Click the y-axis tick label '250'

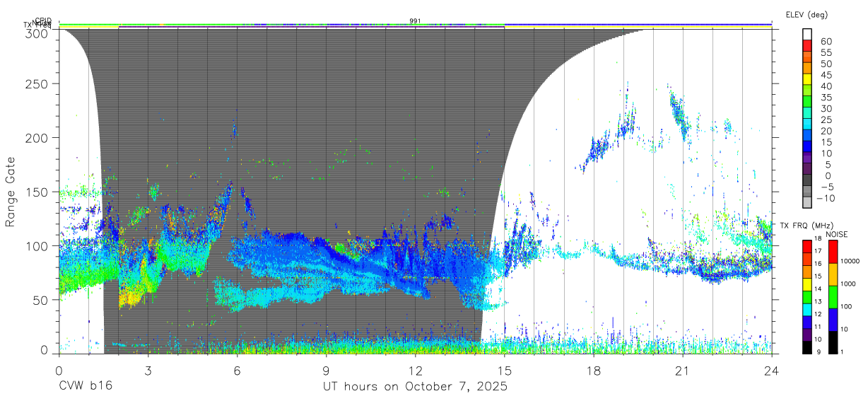point(37,83)
